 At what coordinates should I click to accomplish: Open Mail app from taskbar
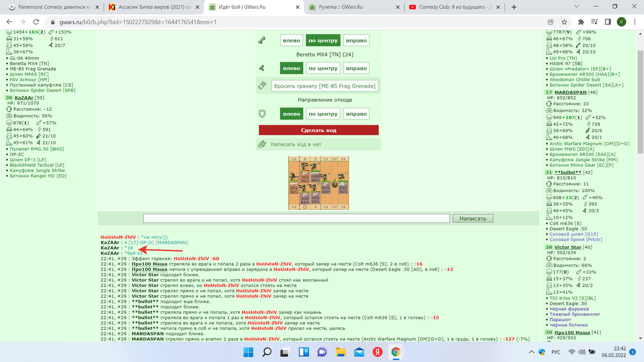(x=359, y=351)
